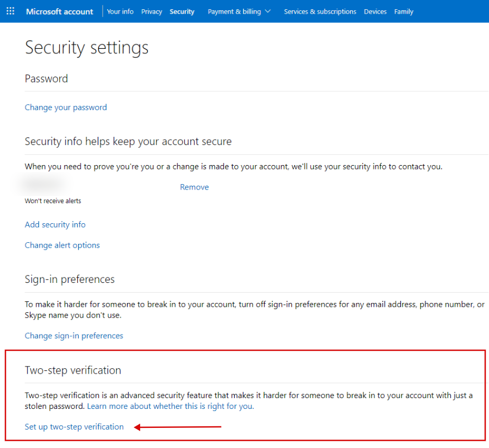
Task: Open the Microsoft apps launcher grid icon
Action: [10, 11]
